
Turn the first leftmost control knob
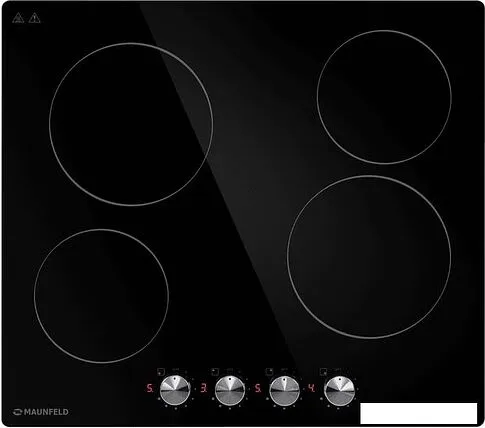[175, 390]
